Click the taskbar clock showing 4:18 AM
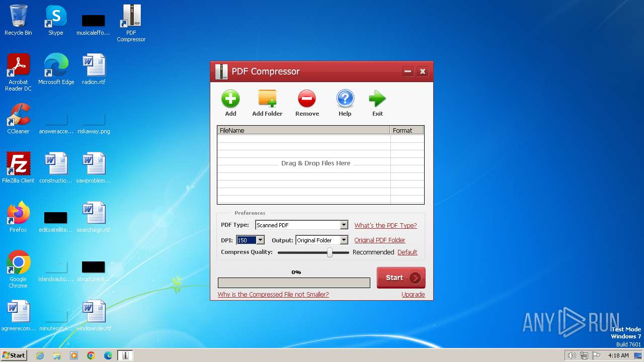644x362 pixels. tap(618, 355)
